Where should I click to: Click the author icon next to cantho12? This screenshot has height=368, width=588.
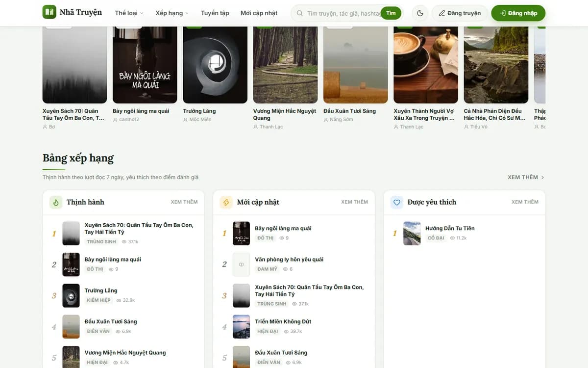[115, 120]
